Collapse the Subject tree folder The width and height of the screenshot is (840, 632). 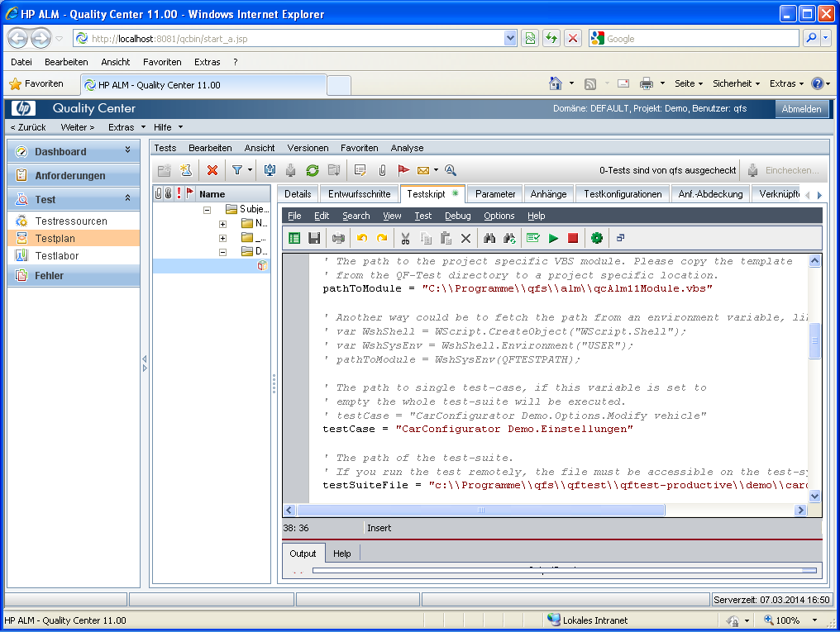pyautogui.click(x=207, y=210)
